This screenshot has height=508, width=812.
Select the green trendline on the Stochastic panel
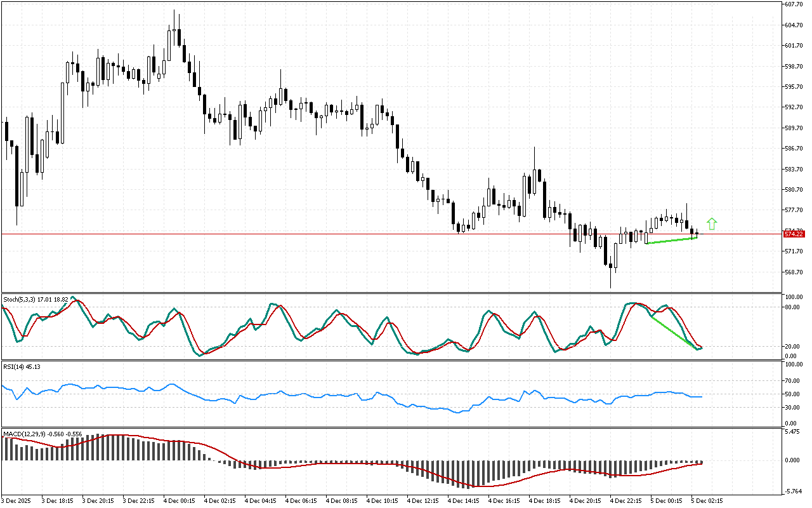point(672,332)
